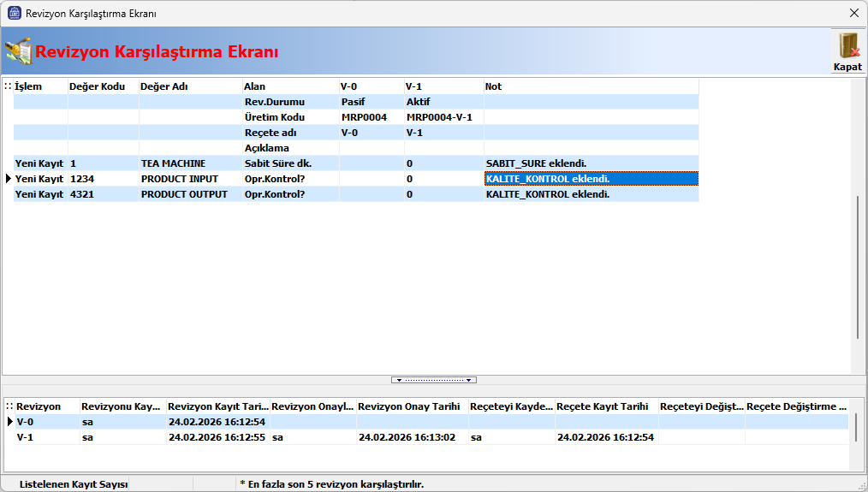Click the logo beside Revizyon Karşılaştırma Ekranı heading
Image resolution: width=868 pixels, height=492 pixels.
point(19,51)
